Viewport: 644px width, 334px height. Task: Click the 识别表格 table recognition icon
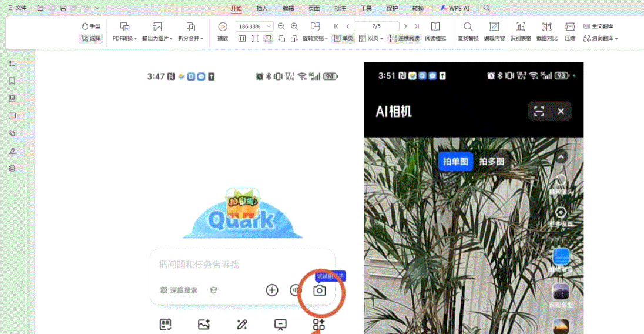click(521, 32)
